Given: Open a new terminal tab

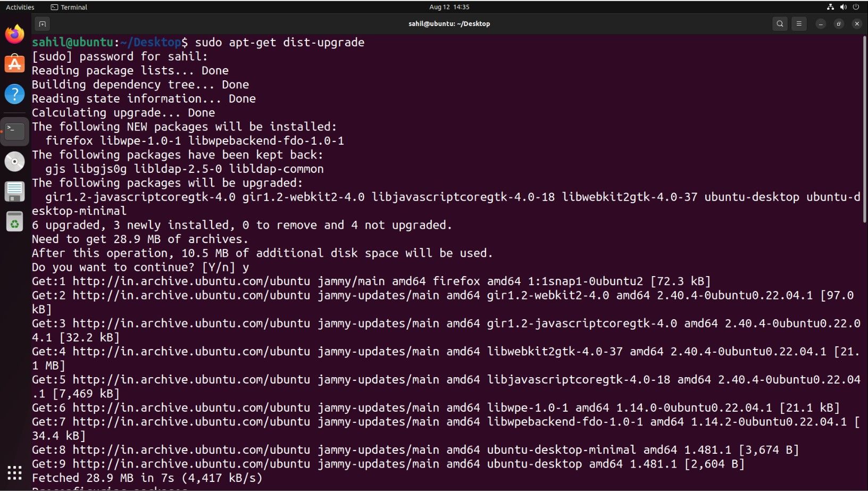Looking at the screenshot, I should coord(42,23).
